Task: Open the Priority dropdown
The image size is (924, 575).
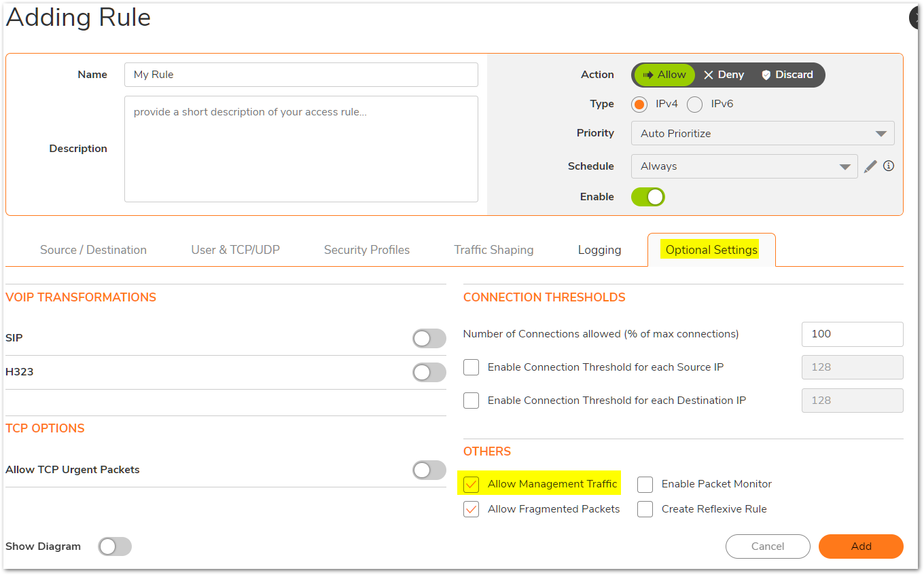Action: coord(762,134)
